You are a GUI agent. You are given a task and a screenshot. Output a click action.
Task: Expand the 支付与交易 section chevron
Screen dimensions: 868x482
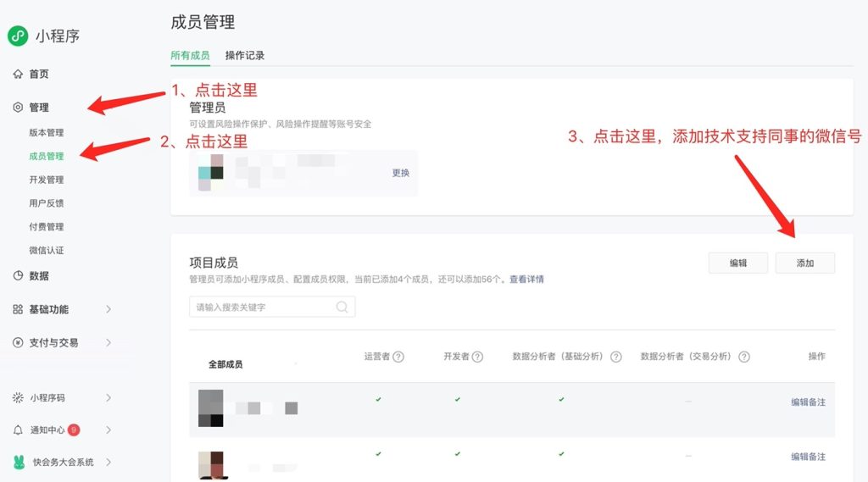click(x=108, y=342)
